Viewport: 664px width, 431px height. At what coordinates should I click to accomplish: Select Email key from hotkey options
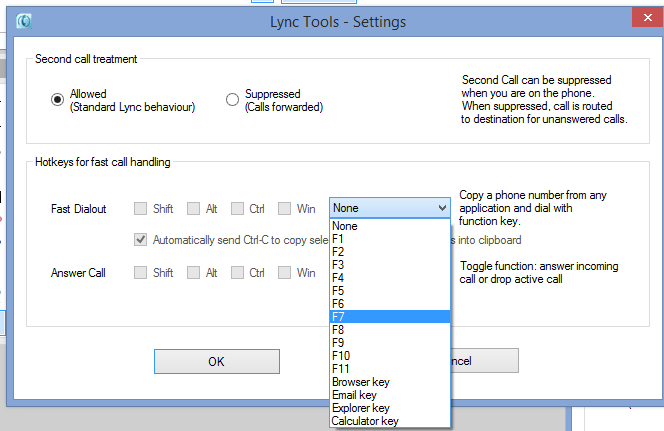click(390, 395)
